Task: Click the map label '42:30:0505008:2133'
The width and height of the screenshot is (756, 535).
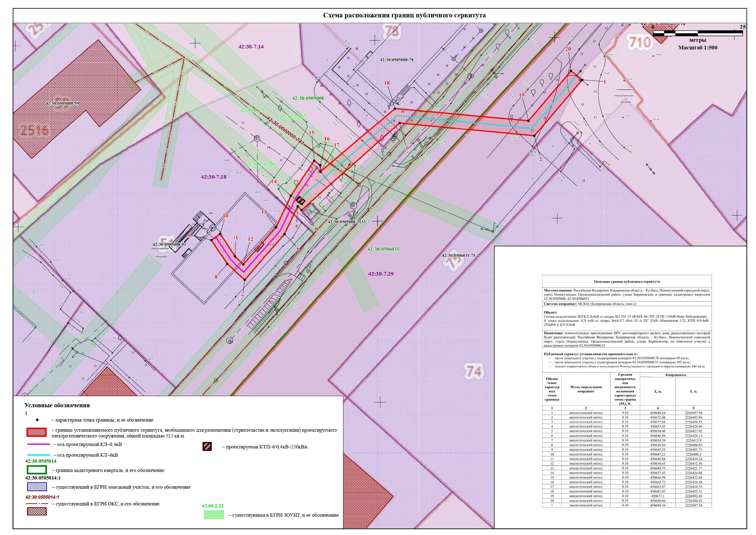Action: click(x=347, y=222)
